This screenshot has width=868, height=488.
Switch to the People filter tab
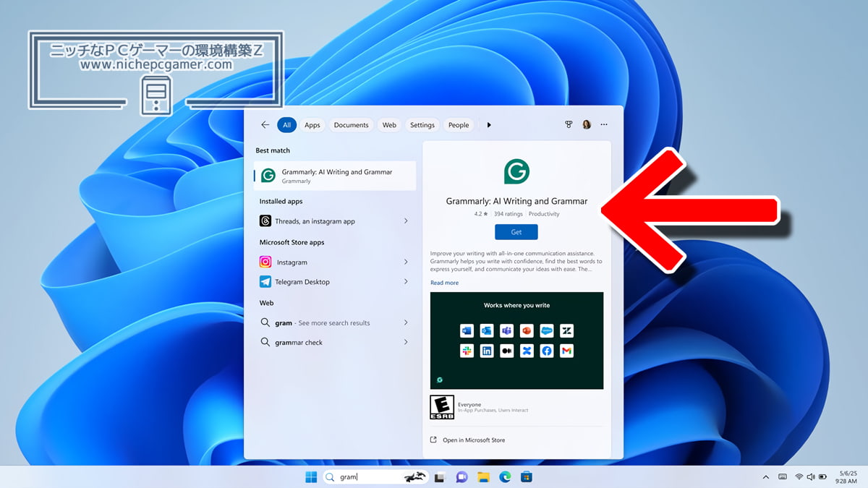click(459, 125)
